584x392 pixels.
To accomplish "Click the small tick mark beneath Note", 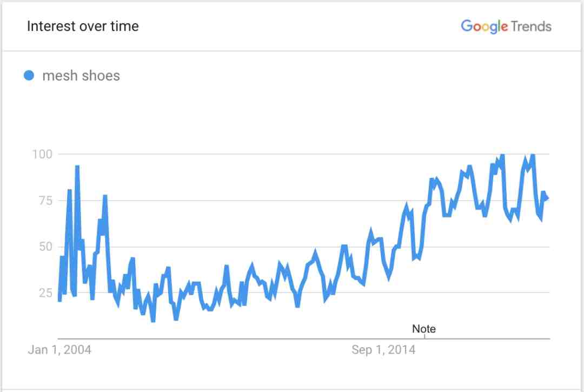I will pyautogui.click(x=424, y=336).
